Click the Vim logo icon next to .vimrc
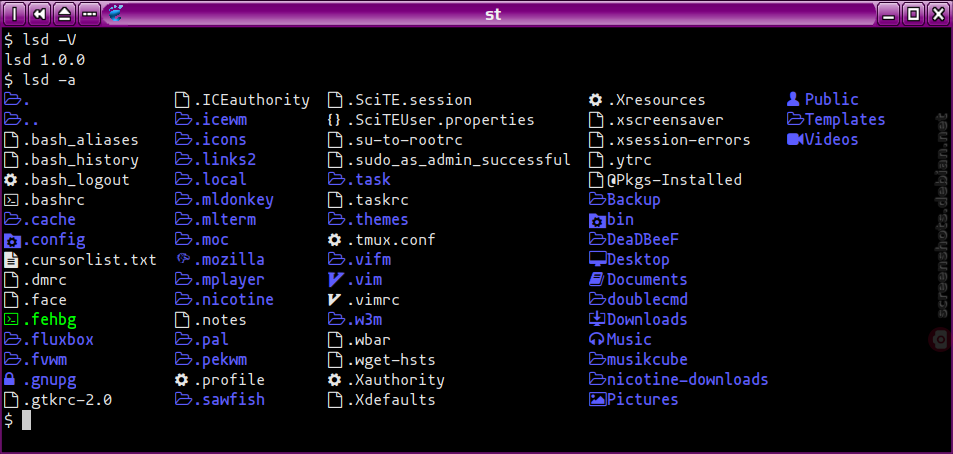Viewport: 953px width, 454px height. 334,300
